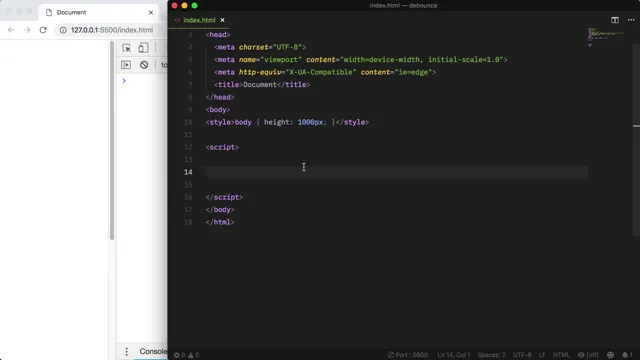Click the viewport meta tag line
Image resolution: width=640 pixels, height=360 pixels.
pyautogui.click(x=361, y=60)
